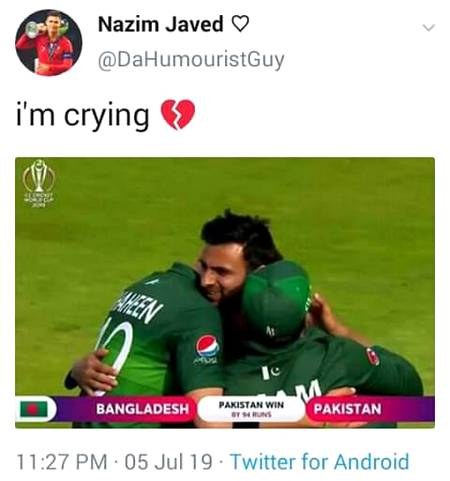450x481 pixels.
Task: Click the BANGLADESH team label
Action: (142, 409)
